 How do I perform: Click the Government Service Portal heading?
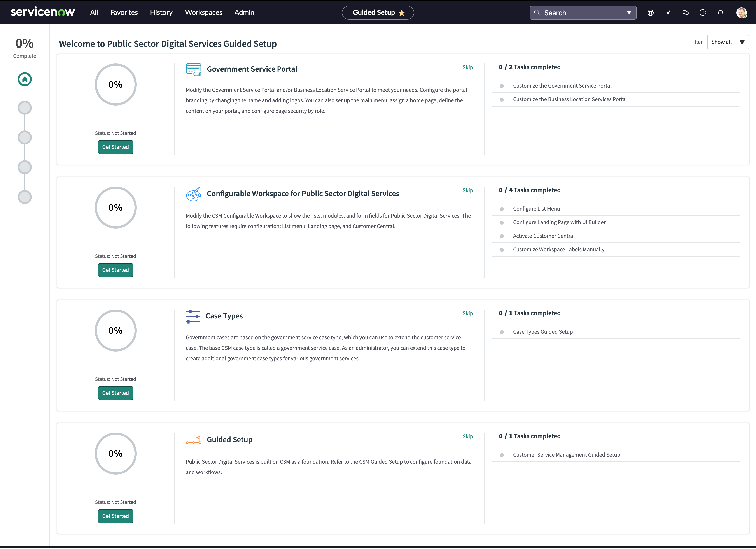click(252, 69)
